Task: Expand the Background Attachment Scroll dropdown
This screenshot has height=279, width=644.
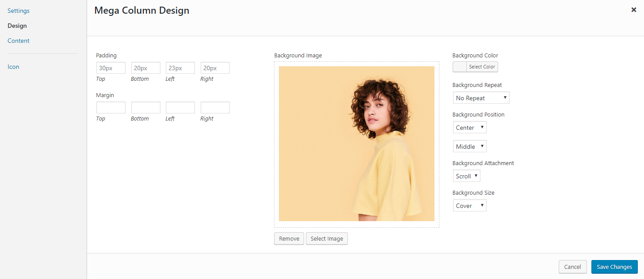Action: point(466,176)
